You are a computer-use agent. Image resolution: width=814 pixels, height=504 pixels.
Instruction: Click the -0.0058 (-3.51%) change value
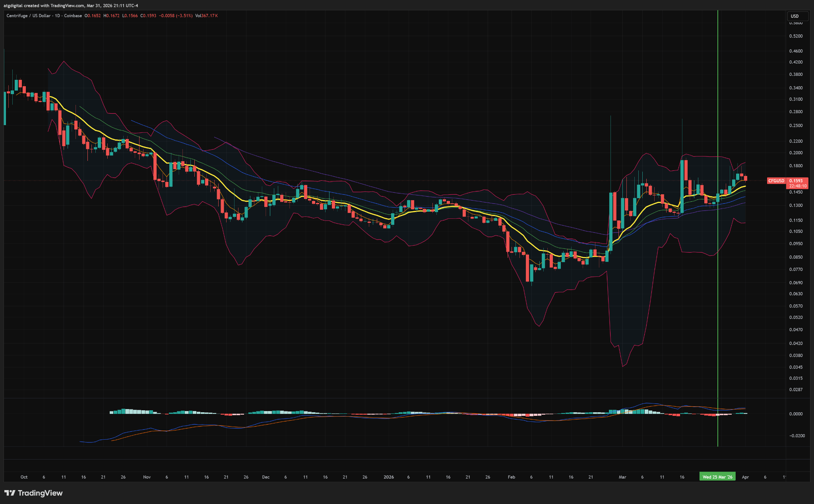[176, 16]
